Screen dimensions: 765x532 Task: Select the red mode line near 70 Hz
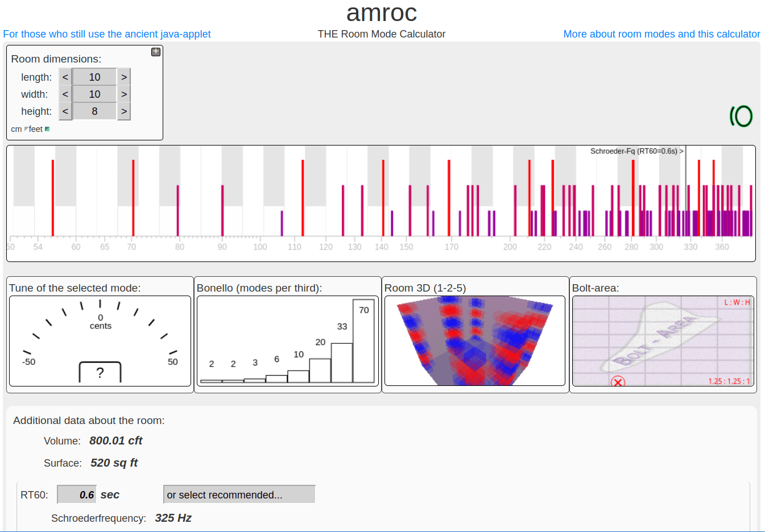pos(133,198)
